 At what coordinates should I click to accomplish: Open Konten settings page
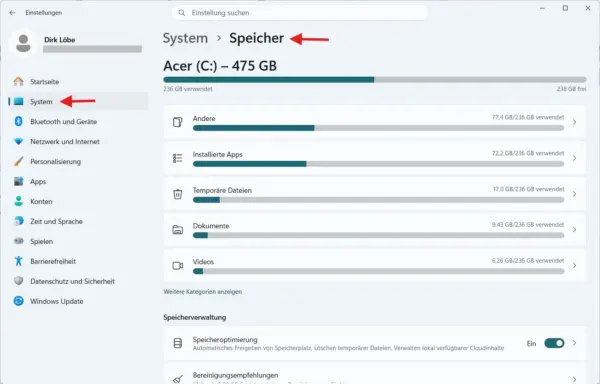(x=78, y=201)
